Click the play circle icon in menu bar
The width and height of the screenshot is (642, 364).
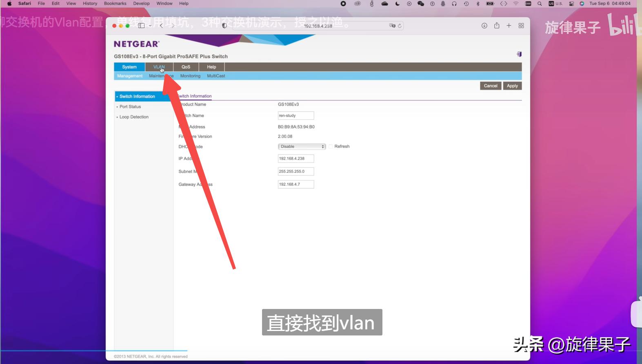click(409, 3)
